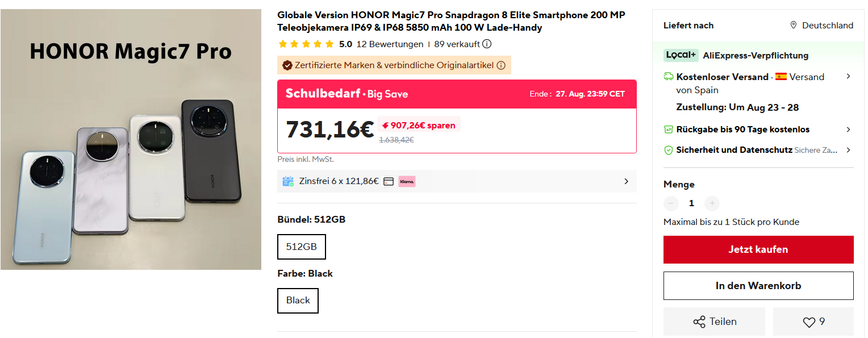Expand Kostenloser Versand shipping details
868x338 pixels.
[x=848, y=77]
